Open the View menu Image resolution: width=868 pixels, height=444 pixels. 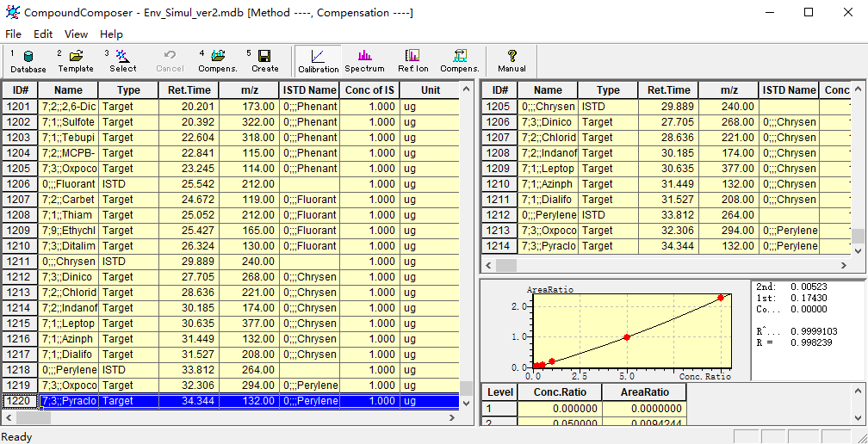click(76, 34)
